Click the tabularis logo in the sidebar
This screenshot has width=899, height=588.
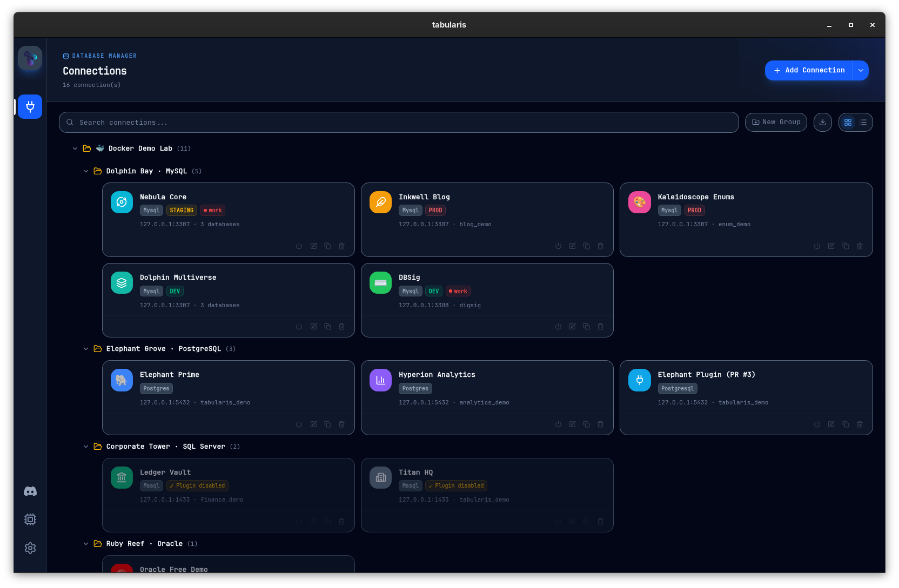tap(30, 58)
